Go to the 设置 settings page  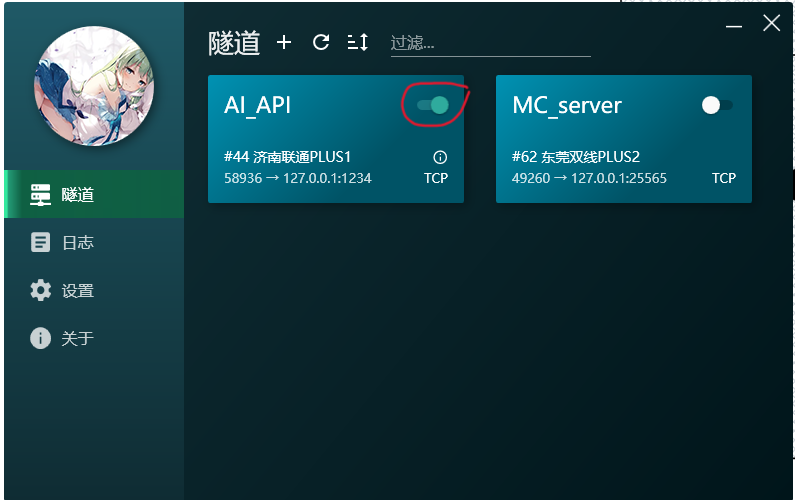pyautogui.click(x=94, y=291)
